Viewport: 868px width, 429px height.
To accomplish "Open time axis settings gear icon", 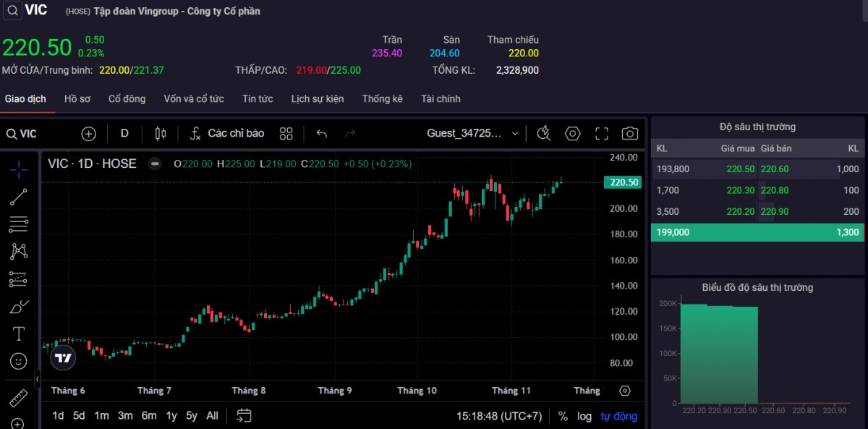I will coord(625,391).
